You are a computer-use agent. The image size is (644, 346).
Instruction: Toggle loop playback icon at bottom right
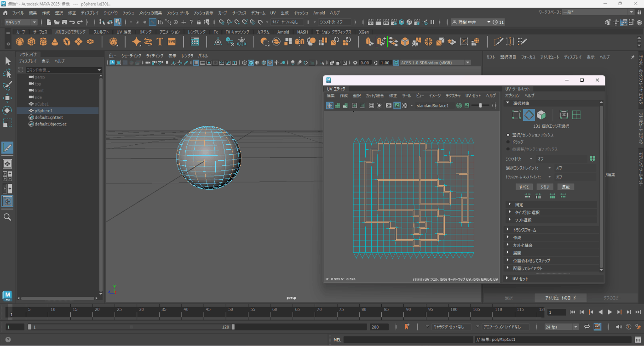pos(587,327)
